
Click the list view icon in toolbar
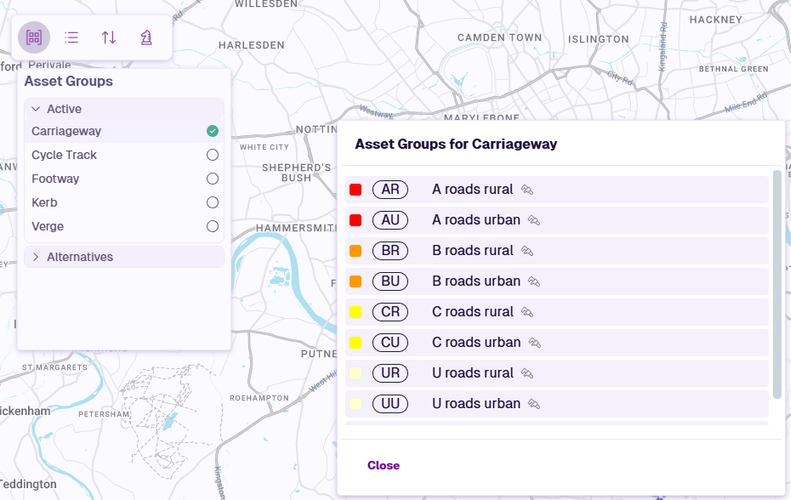(x=71, y=37)
